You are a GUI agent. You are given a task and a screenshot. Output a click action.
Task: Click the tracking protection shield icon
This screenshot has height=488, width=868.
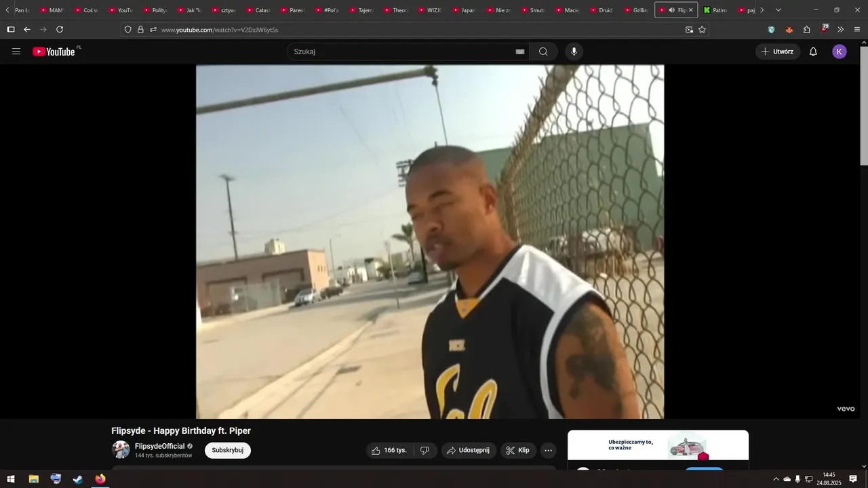127,29
